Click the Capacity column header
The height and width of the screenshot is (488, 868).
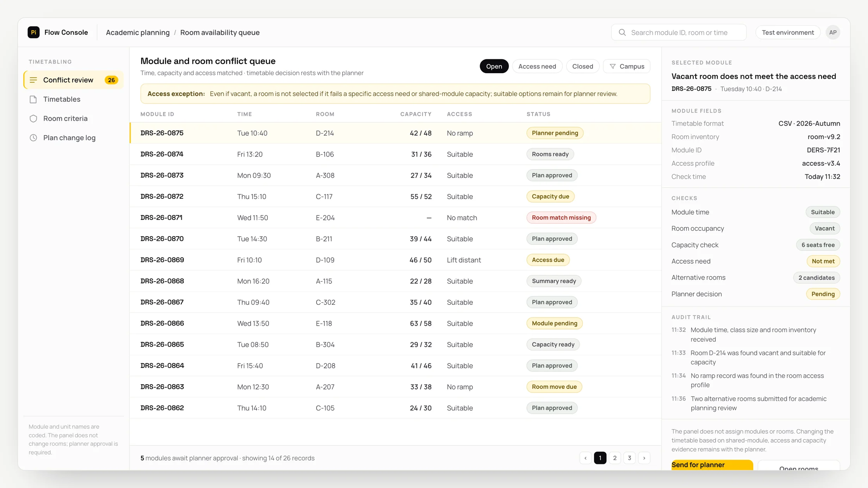tap(416, 114)
